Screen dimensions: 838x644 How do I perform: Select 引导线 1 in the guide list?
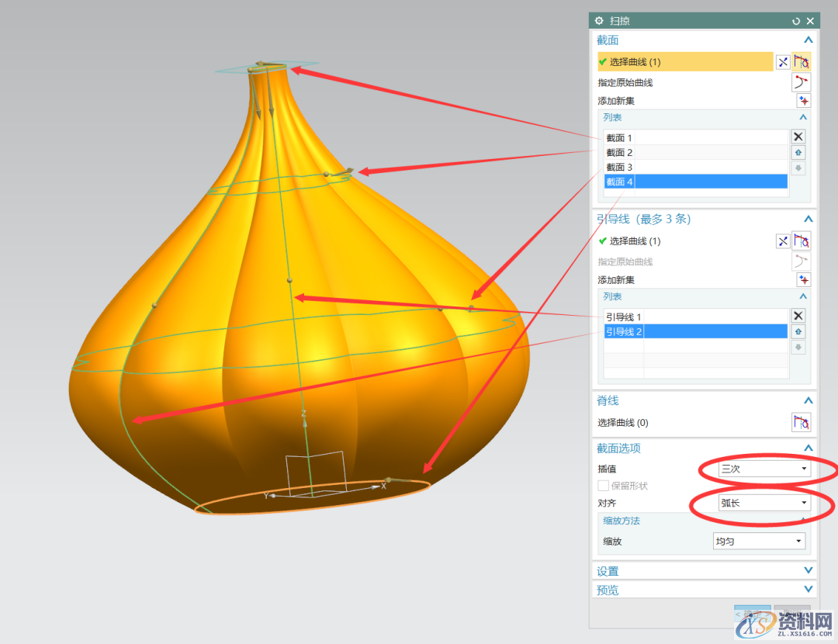[x=623, y=317]
